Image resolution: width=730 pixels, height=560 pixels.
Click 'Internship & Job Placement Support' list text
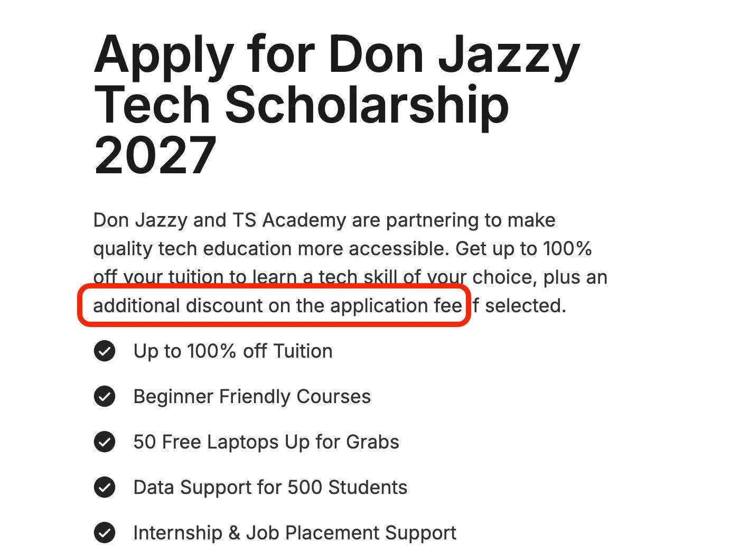(295, 533)
